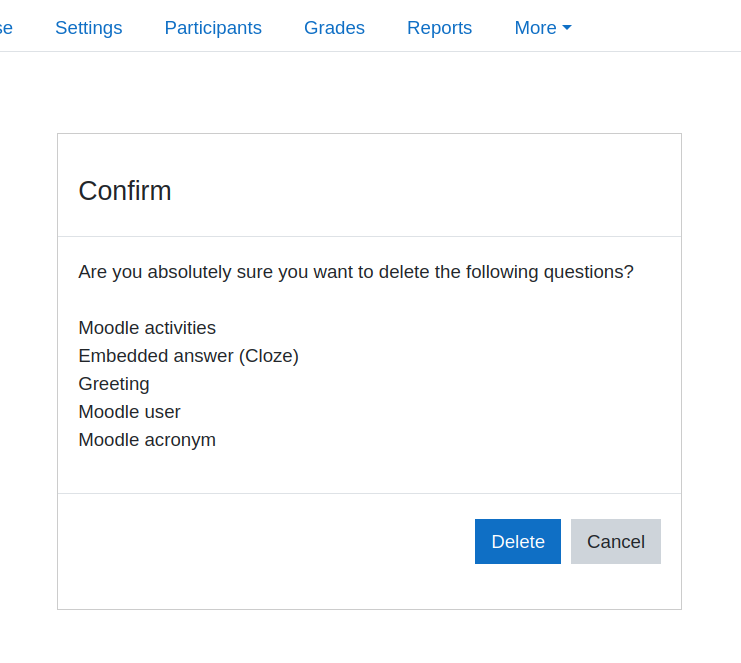Click the 'Are you absolutely sure' message
741x663 pixels.
356,272
